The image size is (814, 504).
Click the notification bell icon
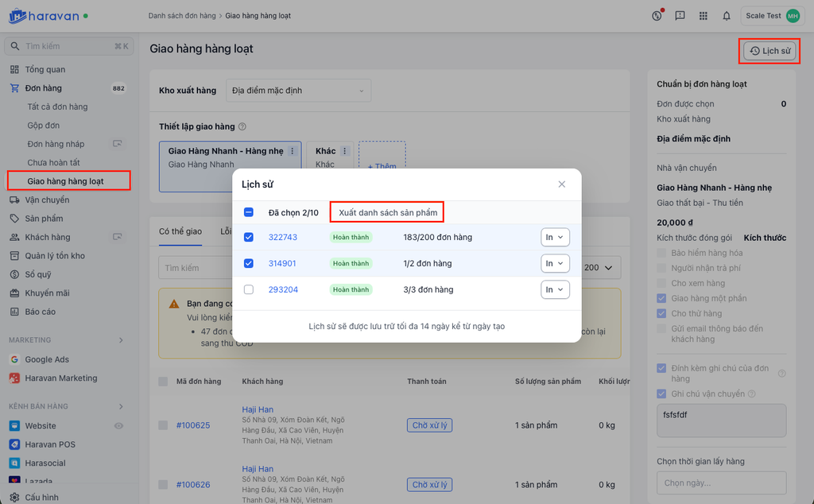[x=726, y=16]
